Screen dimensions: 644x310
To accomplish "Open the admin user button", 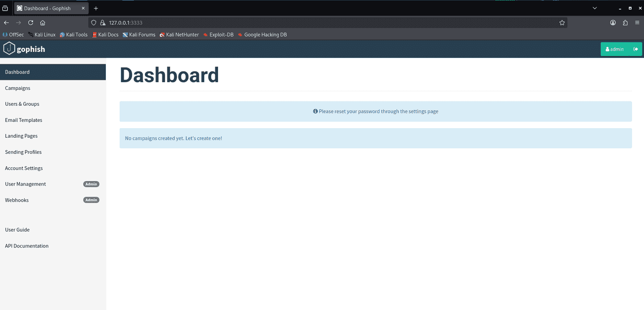I will click(x=615, y=49).
